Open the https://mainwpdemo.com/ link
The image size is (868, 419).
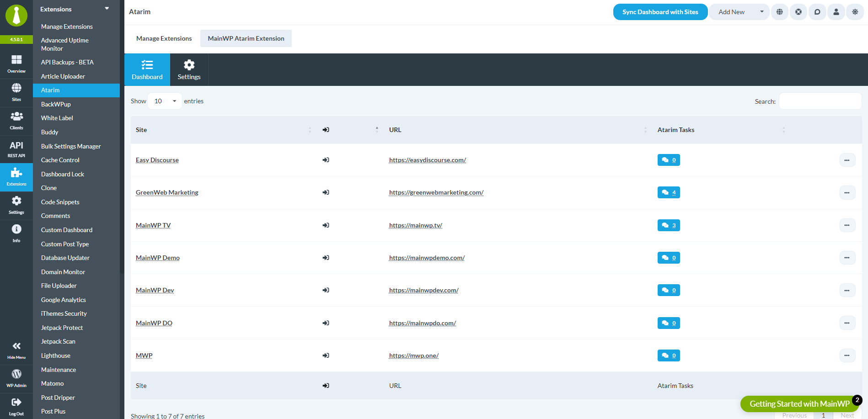click(427, 258)
